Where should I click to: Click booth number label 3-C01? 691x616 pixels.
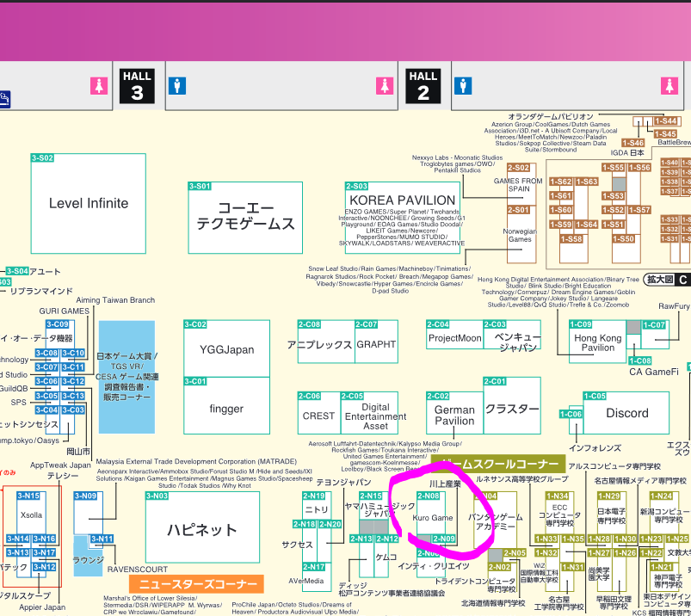[195, 381]
